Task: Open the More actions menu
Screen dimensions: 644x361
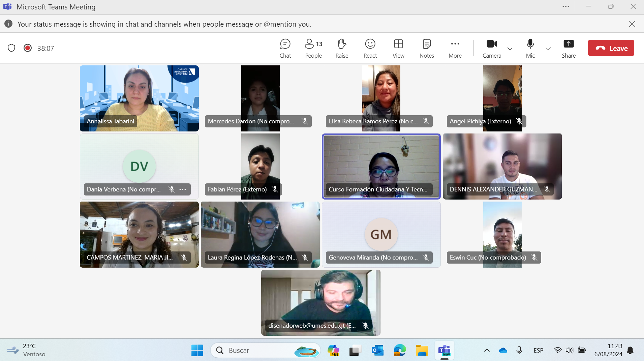Action: point(455,48)
